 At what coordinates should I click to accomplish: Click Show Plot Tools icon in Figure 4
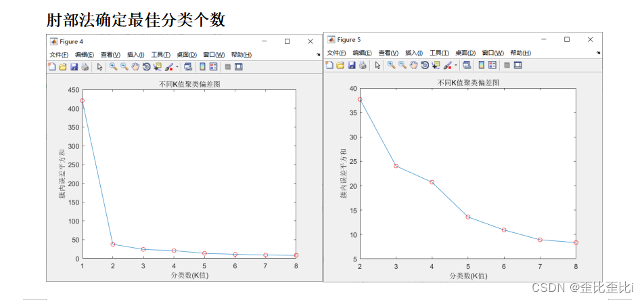tap(239, 66)
